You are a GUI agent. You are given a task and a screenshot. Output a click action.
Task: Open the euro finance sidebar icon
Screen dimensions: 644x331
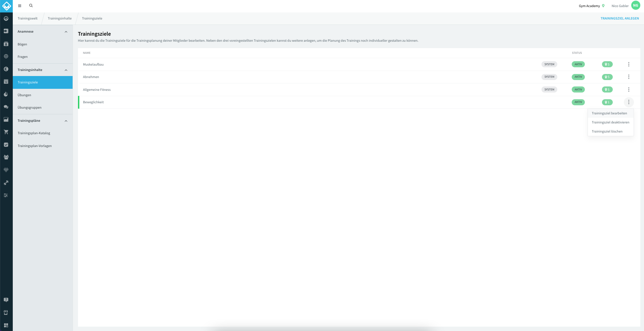(6, 69)
